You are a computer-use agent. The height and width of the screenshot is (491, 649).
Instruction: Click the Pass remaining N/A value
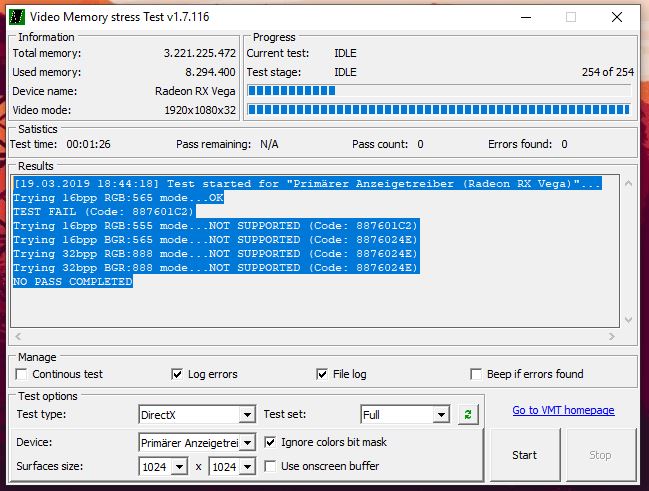(x=269, y=144)
